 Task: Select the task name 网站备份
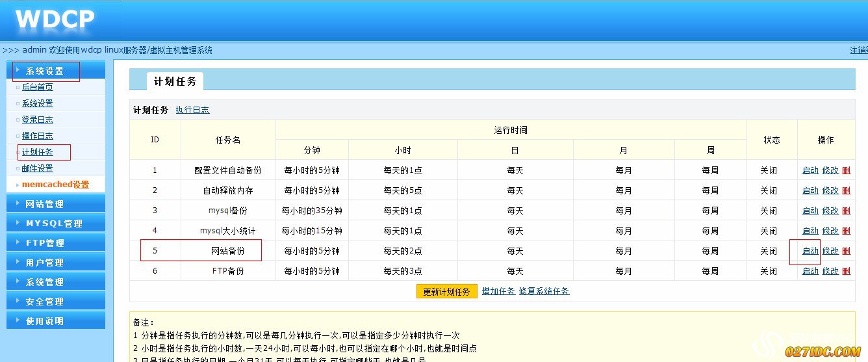[x=228, y=251]
